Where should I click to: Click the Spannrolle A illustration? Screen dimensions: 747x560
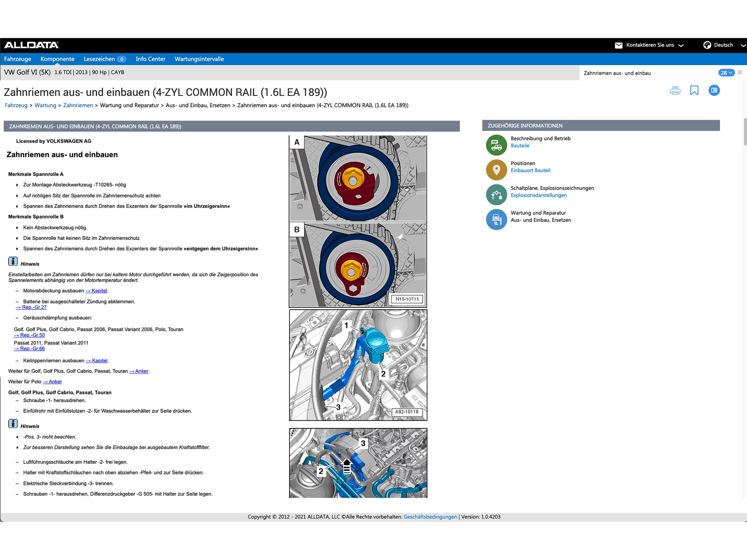click(x=358, y=178)
